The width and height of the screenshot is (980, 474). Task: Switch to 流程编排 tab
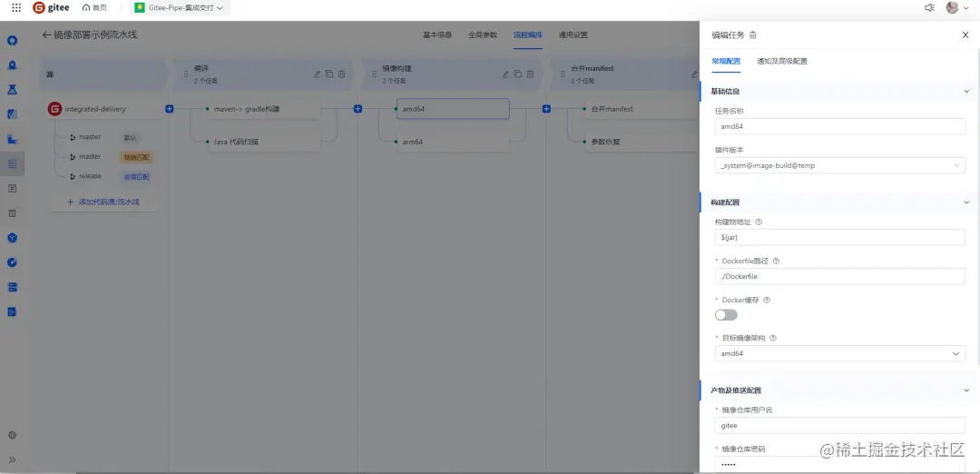[527, 35]
